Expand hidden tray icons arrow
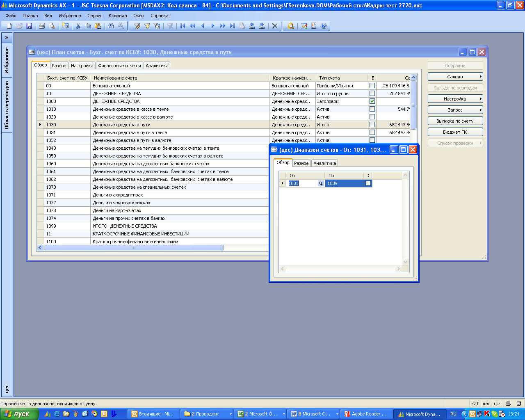This screenshot has width=525, height=420. [x=464, y=414]
